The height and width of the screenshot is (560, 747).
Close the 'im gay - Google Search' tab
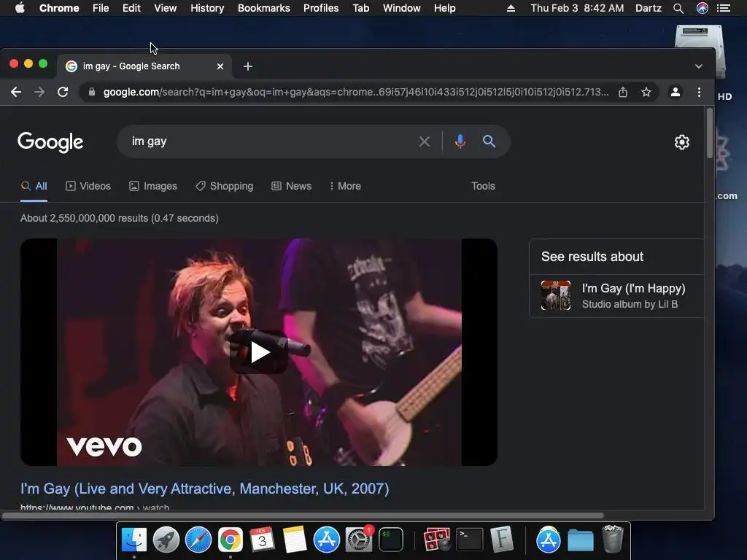pos(220,66)
